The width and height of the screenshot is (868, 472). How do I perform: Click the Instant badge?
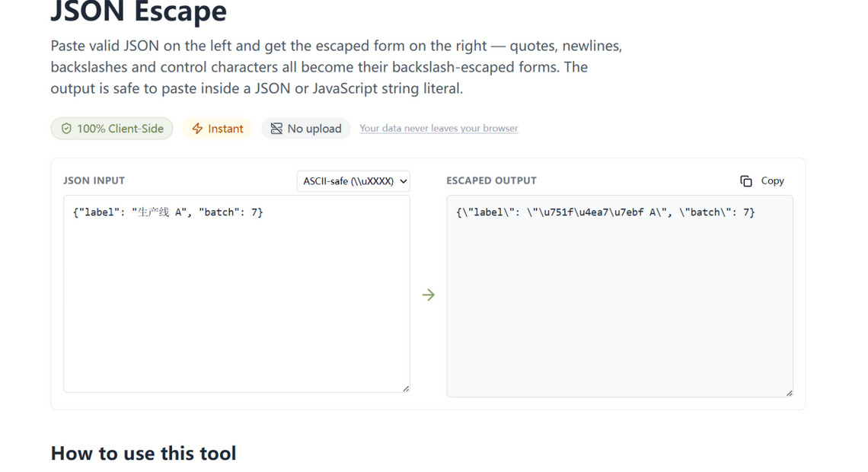coord(217,129)
